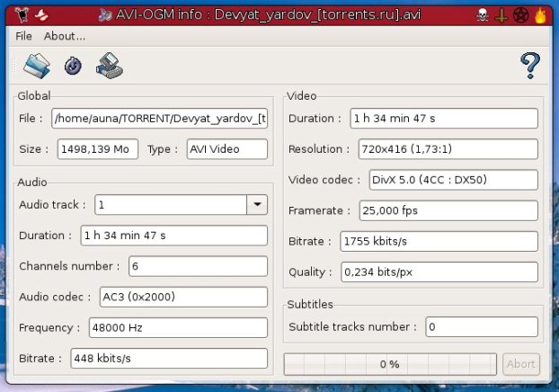Expand the Audio track dropdown arrow
Screen dimensions: 559x392
pos(257,205)
